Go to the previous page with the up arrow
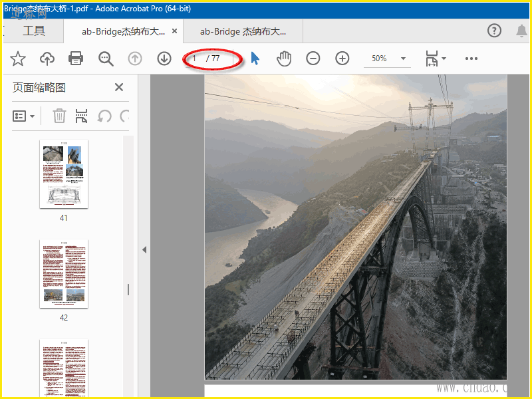 [x=135, y=59]
